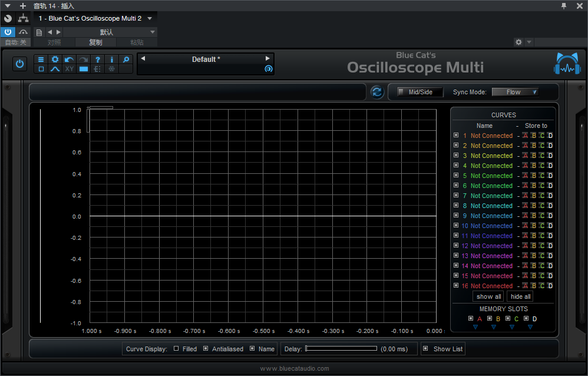Open the plugin main menu icon
588x376 pixels.
41,60
